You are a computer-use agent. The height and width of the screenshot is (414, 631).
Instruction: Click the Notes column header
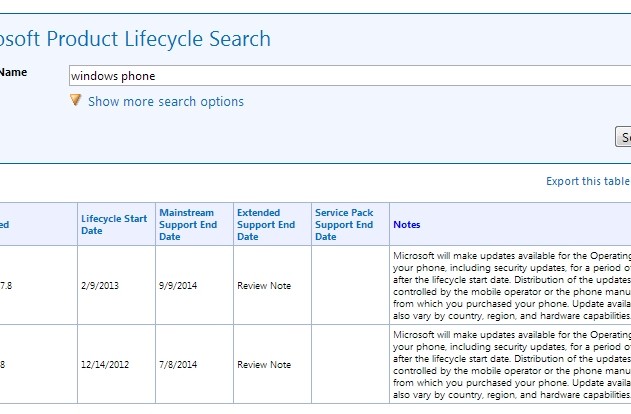pos(406,225)
